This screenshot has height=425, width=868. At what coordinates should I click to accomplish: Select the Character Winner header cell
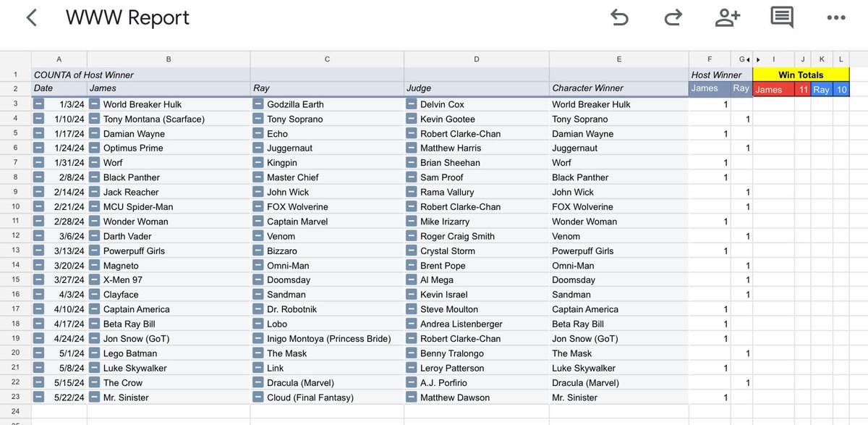[619, 88]
